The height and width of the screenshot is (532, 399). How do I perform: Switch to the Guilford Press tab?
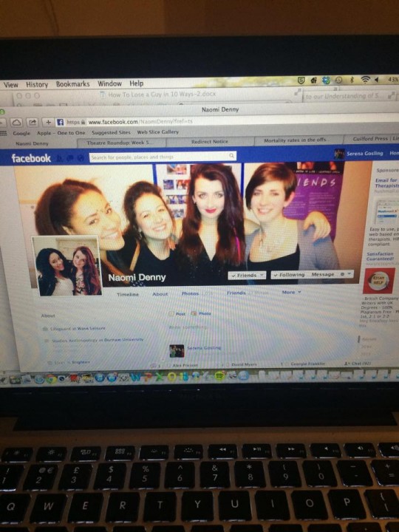372,138
